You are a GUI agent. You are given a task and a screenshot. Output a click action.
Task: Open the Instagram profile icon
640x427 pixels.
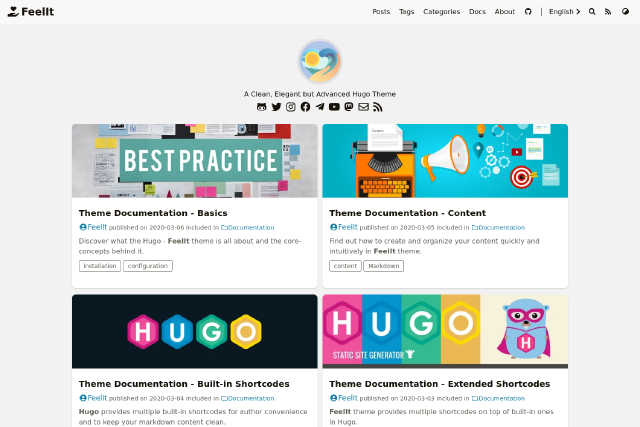[291, 107]
